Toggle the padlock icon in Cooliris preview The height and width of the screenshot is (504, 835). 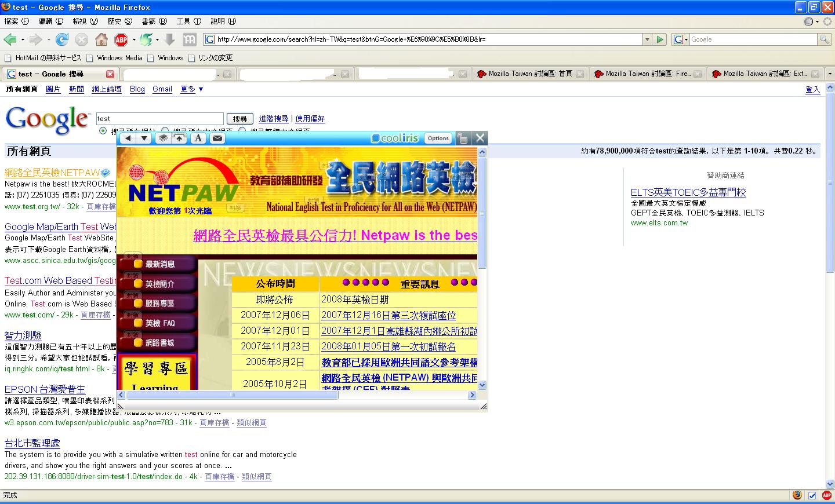462,138
